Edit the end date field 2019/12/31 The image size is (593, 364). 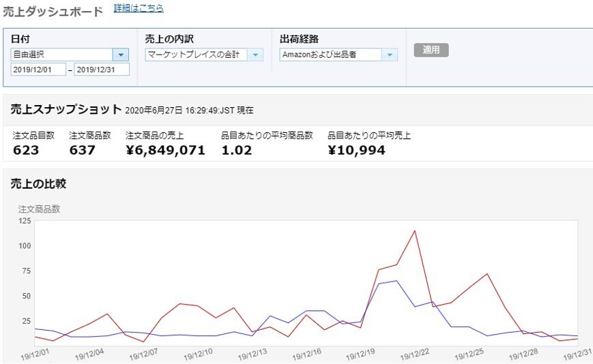click(102, 70)
